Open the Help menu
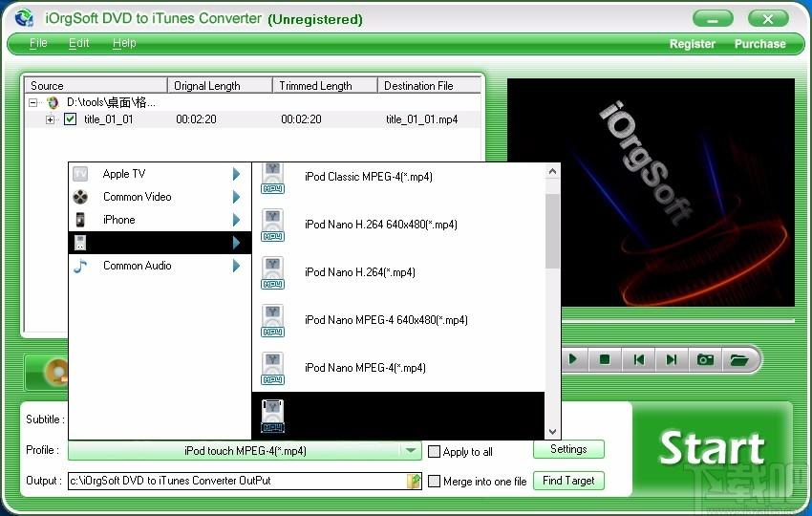 coord(124,43)
